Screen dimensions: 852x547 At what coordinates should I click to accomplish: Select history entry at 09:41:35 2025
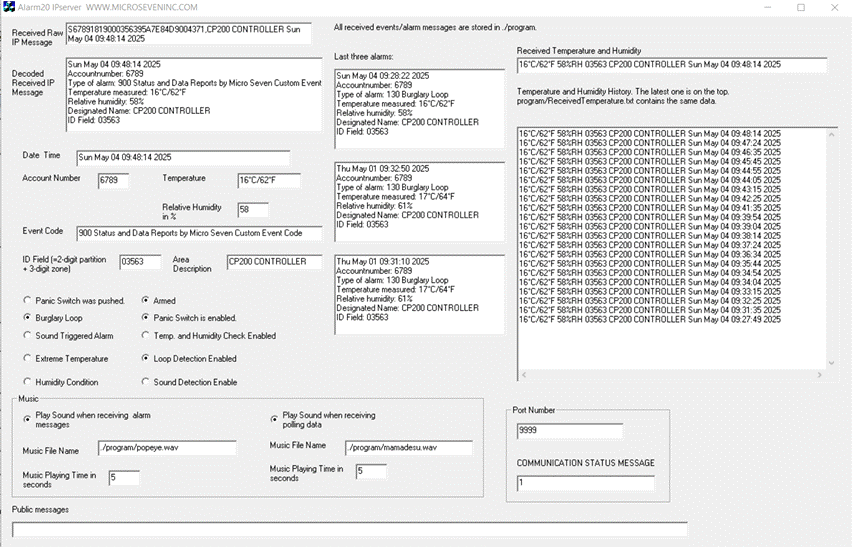click(650, 208)
